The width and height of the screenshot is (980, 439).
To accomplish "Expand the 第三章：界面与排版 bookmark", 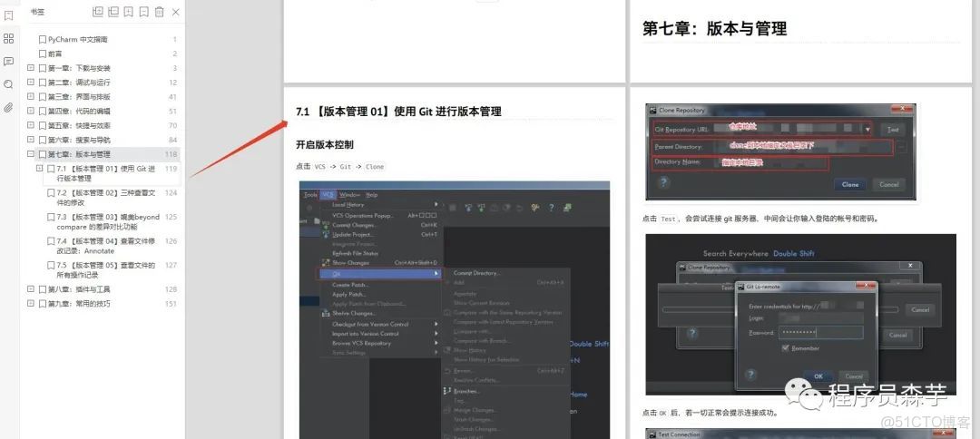I will (31, 96).
